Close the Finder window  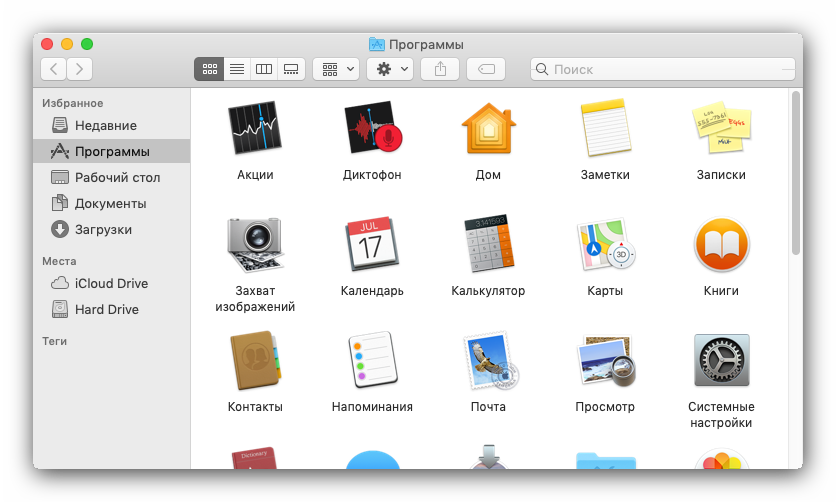[x=47, y=44]
